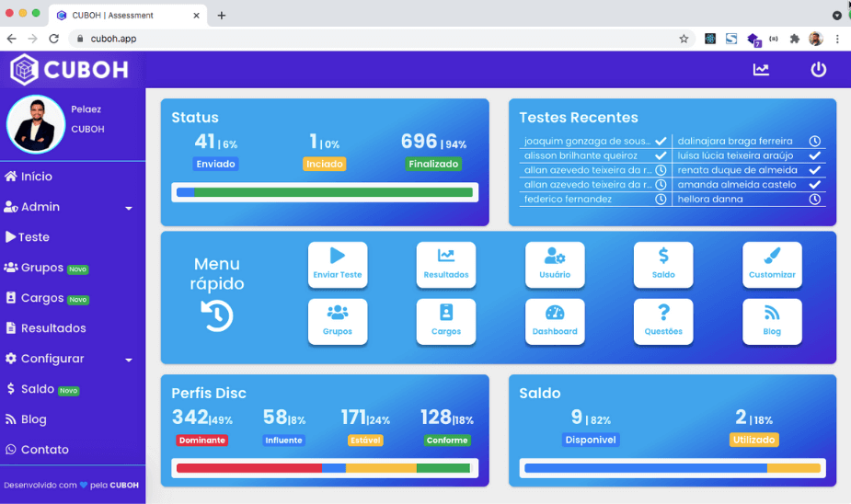The image size is (851, 504).
Task: Click Enviar Teste quick menu tile
Action: pyautogui.click(x=338, y=264)
